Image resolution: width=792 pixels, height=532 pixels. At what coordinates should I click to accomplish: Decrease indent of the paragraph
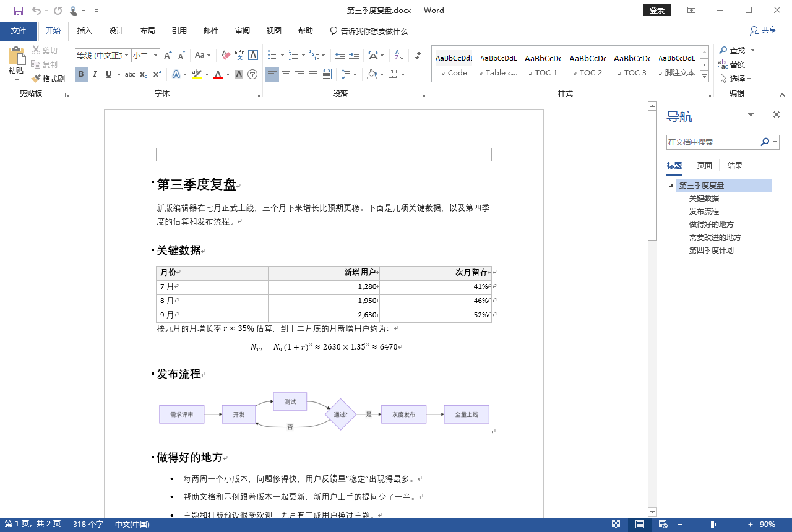340,55
